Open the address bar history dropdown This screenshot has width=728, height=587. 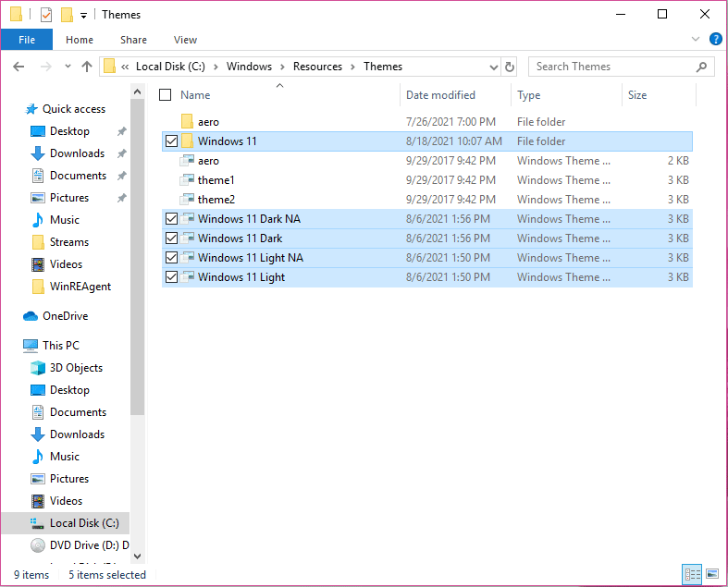point(494,67)
